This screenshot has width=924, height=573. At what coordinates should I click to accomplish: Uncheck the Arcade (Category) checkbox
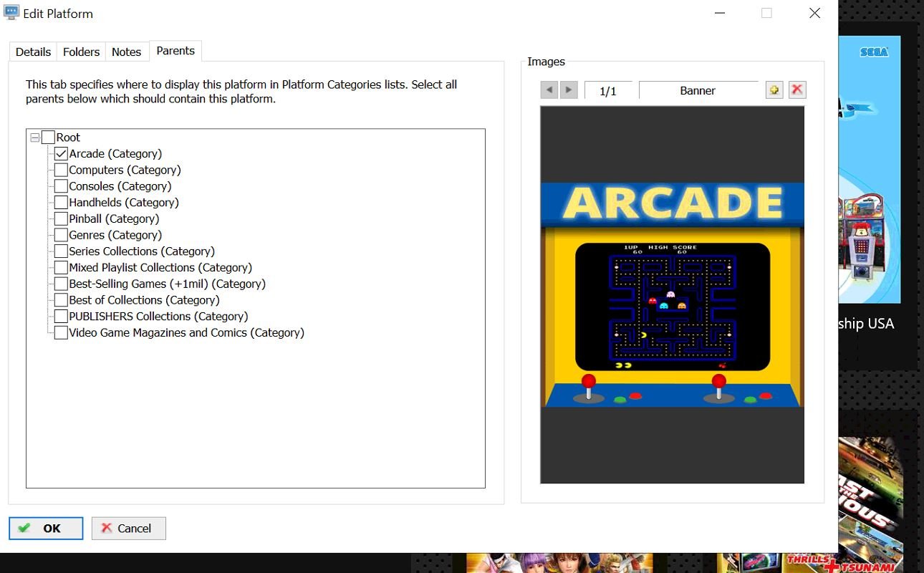click(61, 153)
